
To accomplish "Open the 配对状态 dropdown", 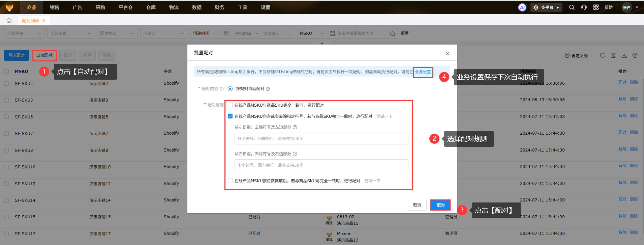I will coord(117,33).
